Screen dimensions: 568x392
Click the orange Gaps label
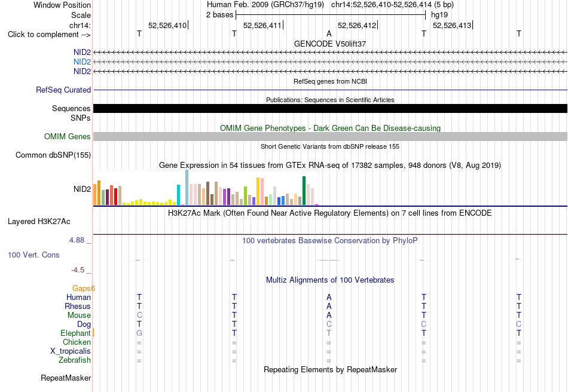(x=84, y=289)
